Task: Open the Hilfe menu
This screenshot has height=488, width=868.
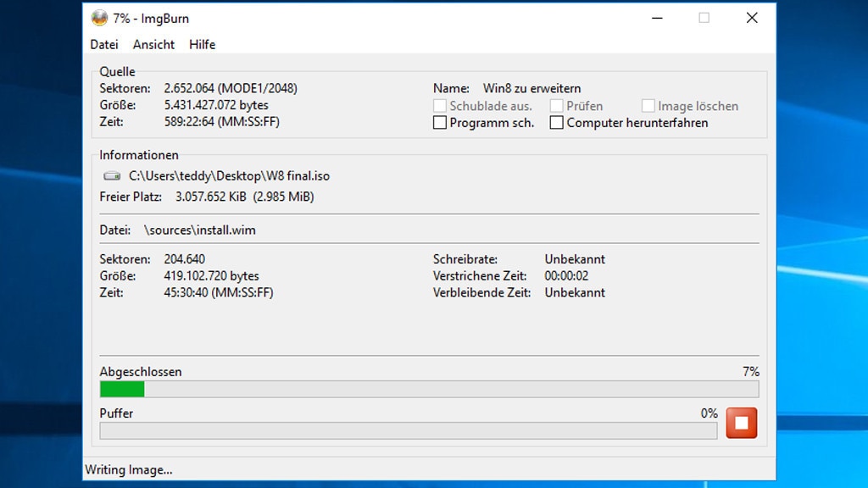Action: pyautogui.click(x=202, y=44)
